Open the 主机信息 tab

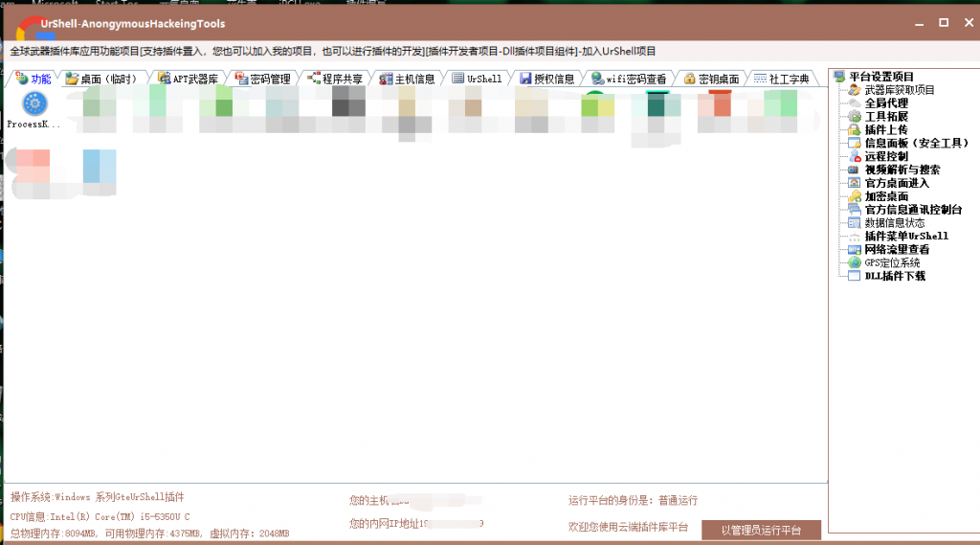pyautogui.click(x=408, y=79)
